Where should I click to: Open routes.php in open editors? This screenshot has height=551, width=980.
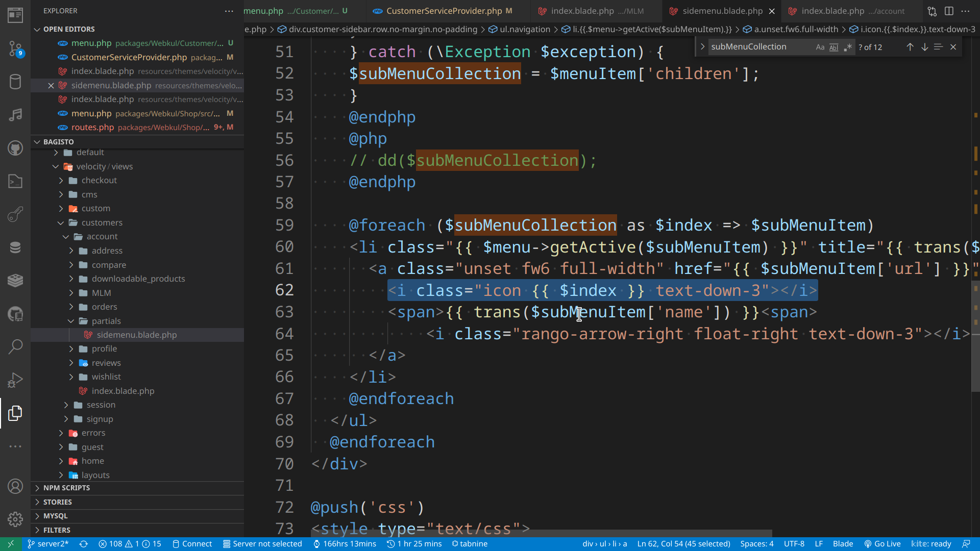pos(137,127)
